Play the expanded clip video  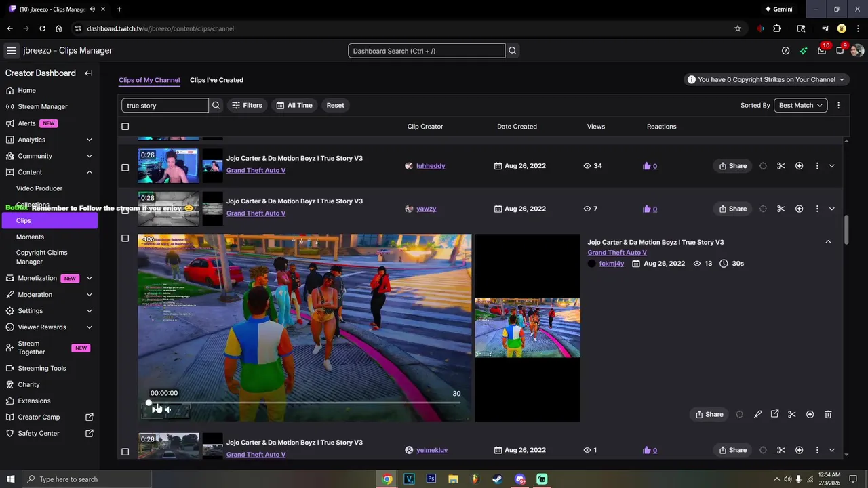click(154, 409)
